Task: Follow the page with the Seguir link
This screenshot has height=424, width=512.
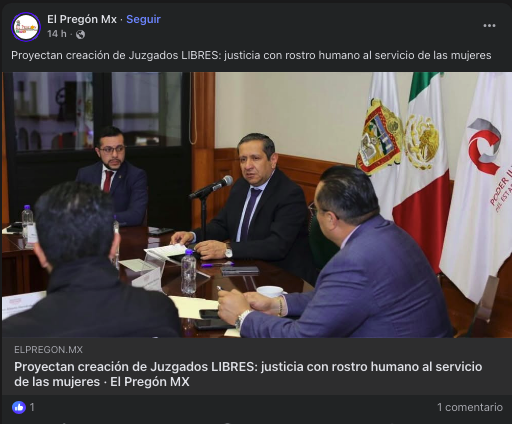Action: coord(143,19)
